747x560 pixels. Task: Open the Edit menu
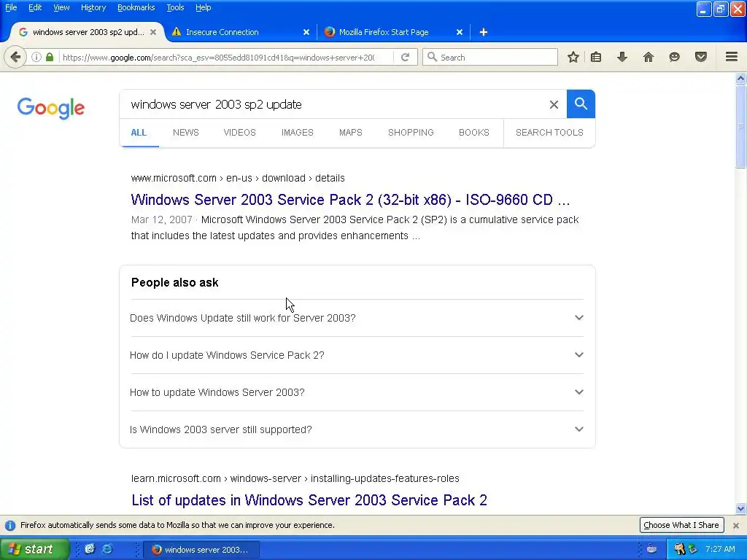tap(35, 7)
